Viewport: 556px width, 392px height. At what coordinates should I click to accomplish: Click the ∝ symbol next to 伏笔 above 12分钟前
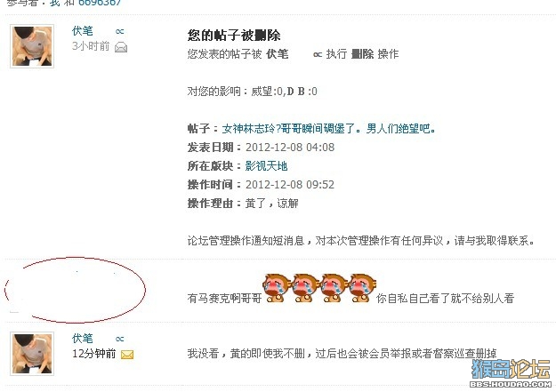(x=119, y=340)
